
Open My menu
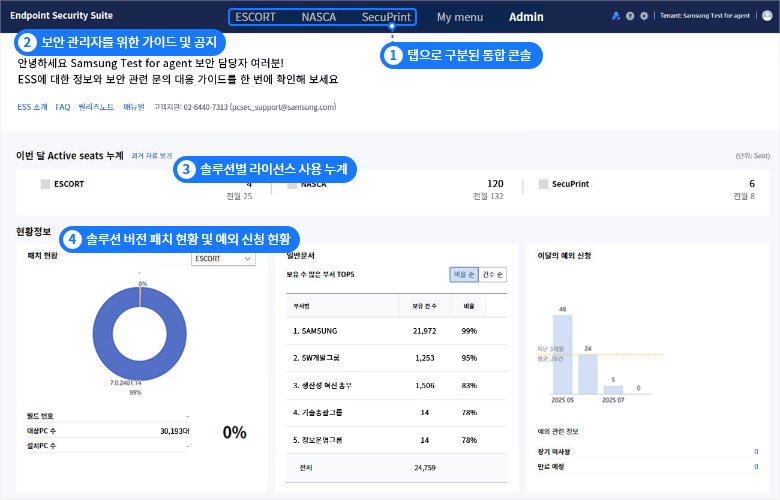click(460, 17)
